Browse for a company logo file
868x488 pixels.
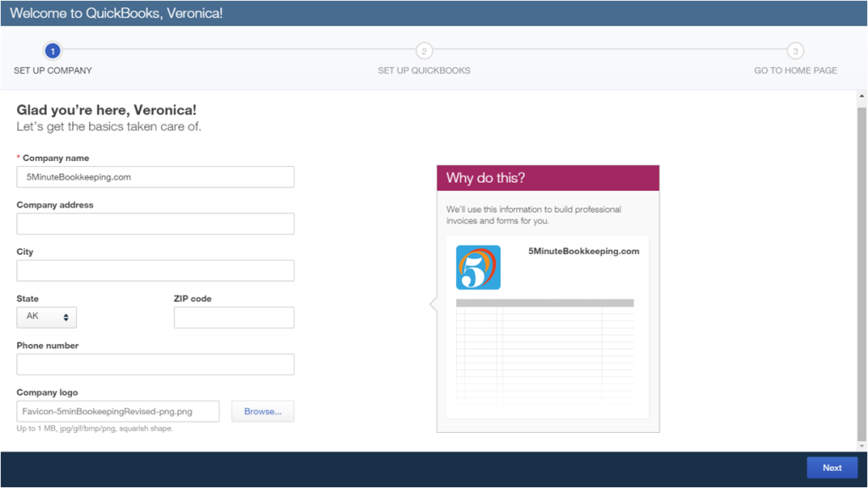[x=263, y=411]
